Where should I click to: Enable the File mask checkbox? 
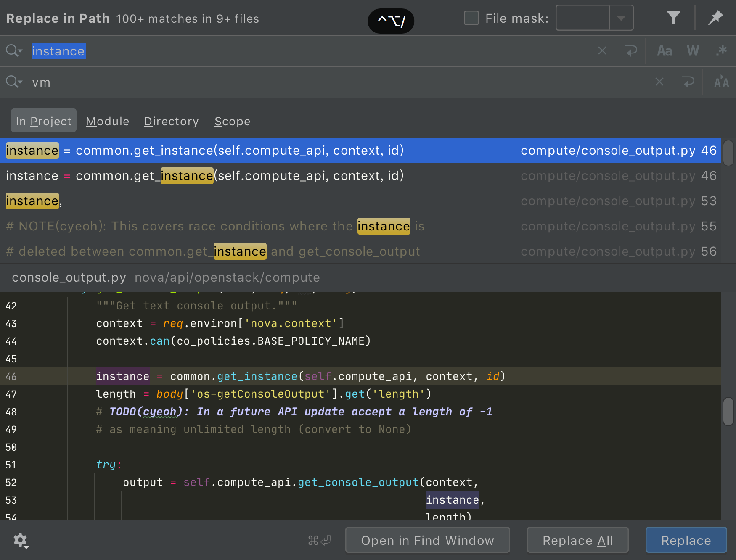pos(471,18)
